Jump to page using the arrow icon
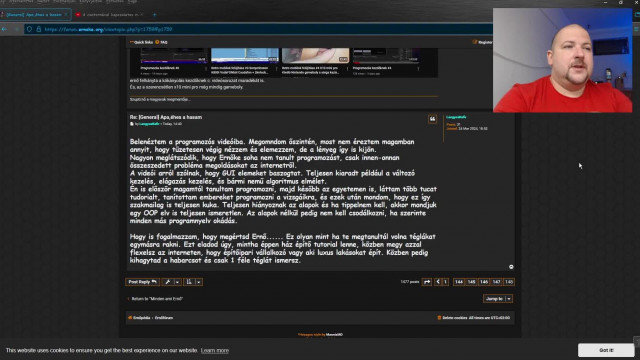The height and width of the screenshot is (360, 640). (427, 282)
